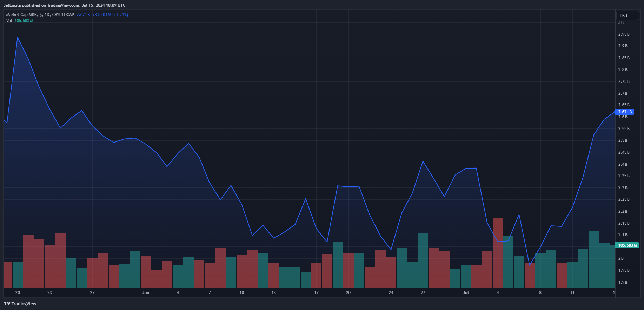Select the 1.9B level on price axis
The height and width of the screenshot is (310, 644).
[623, 282]
